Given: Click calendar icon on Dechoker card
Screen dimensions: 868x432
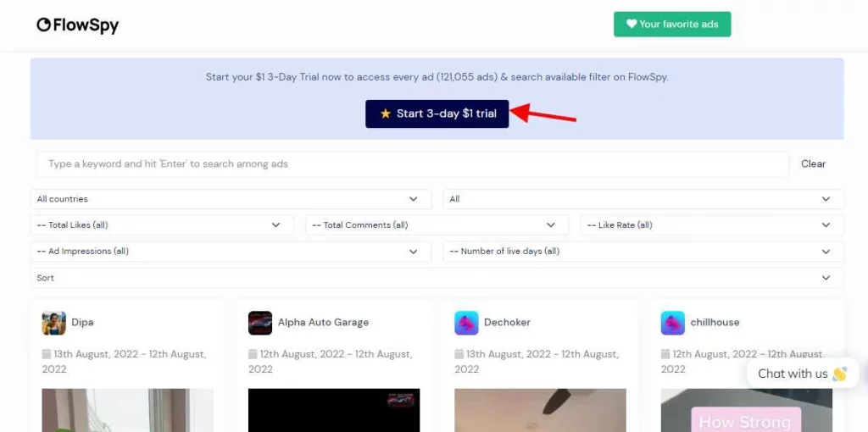Looking at the screenshot, I should (459, 354).
